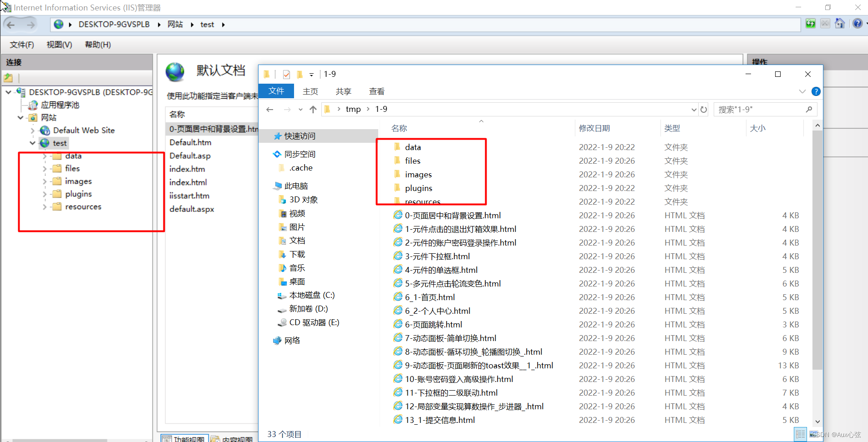Switch to the 查看 ribbon tab
Viewport: 868px width, 442px height.
pyautogui.click(x=376, y=91)
